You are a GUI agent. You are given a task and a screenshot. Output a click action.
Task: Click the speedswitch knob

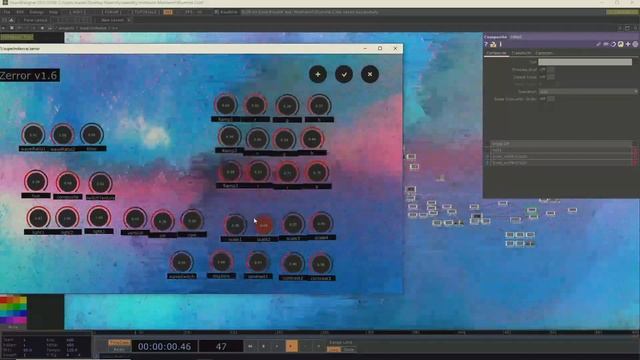click(x=182, y=262)
